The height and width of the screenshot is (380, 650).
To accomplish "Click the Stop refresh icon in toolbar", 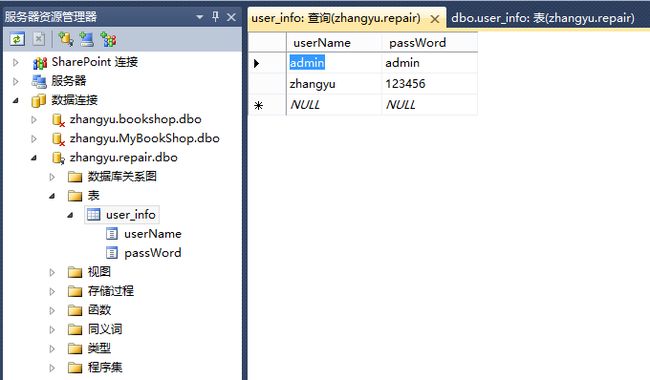I will point(39,39).
